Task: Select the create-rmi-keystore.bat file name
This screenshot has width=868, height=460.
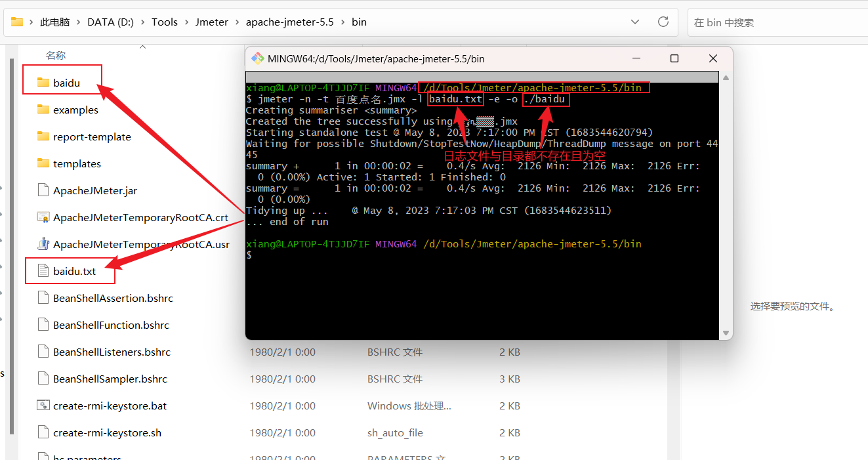Action: 110,406
